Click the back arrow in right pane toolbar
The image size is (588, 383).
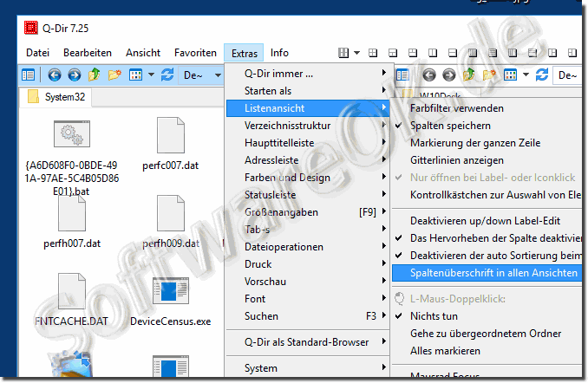pos(429,75)
